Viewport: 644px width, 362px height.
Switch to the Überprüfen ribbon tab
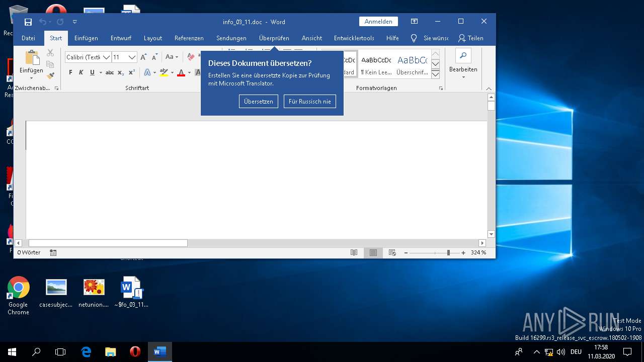[274, 38]
